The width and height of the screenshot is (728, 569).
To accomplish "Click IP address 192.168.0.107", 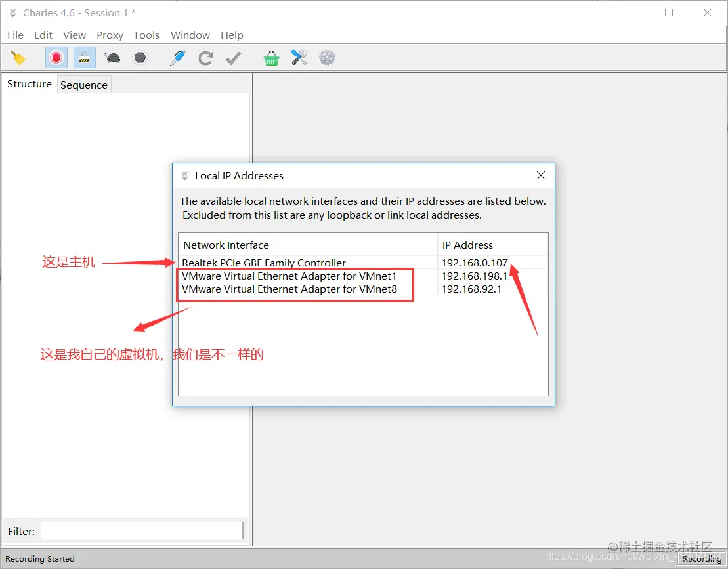I will click(475, 263).
